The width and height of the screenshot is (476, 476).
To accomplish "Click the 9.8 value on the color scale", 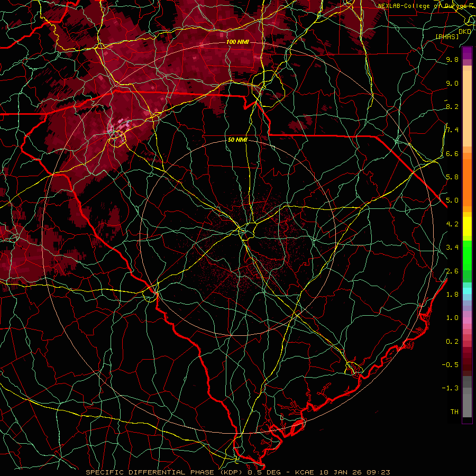I will click(452, 59).
